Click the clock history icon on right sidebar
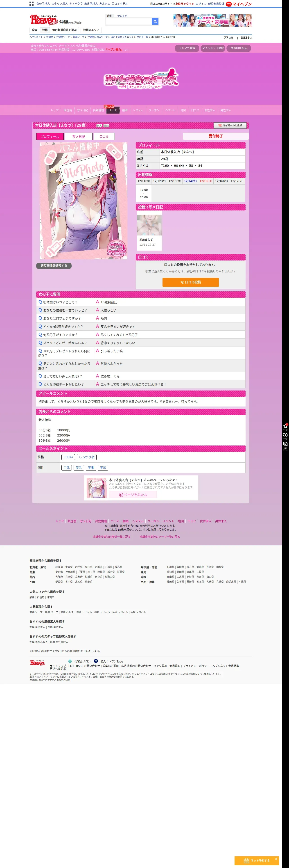This screenshot has width=289, height=868. pos(285,436)
